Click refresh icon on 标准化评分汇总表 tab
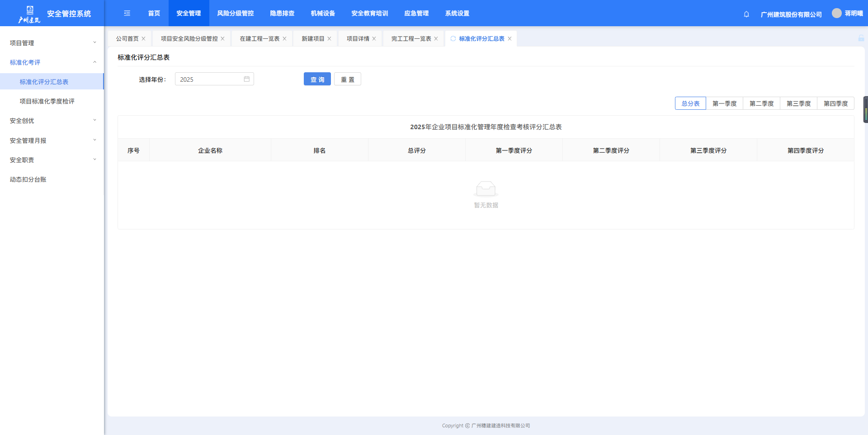Screen dimensions: 868x435 [x=453, y=39]
